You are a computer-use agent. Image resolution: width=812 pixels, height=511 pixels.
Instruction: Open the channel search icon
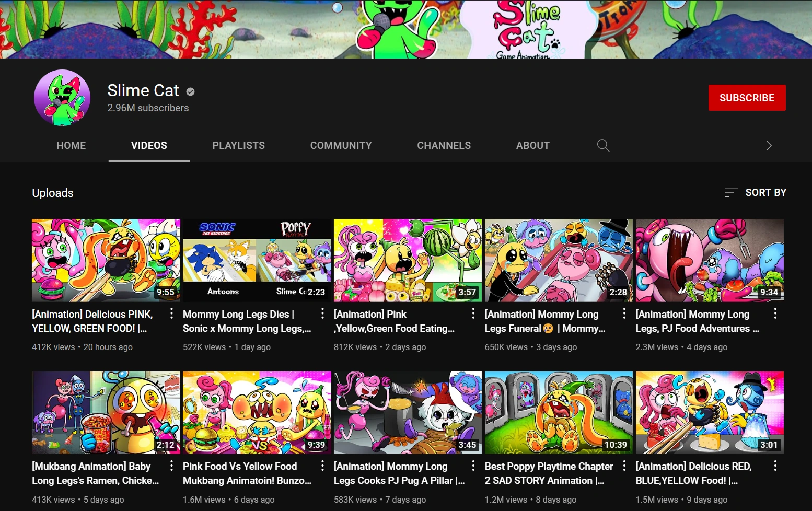point(603,145)
